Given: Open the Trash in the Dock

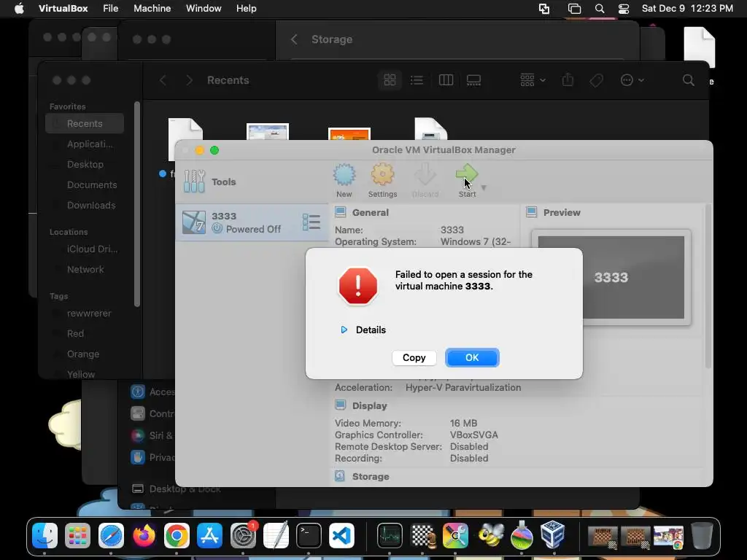Looking at the screenshot, I should [702, 535].
